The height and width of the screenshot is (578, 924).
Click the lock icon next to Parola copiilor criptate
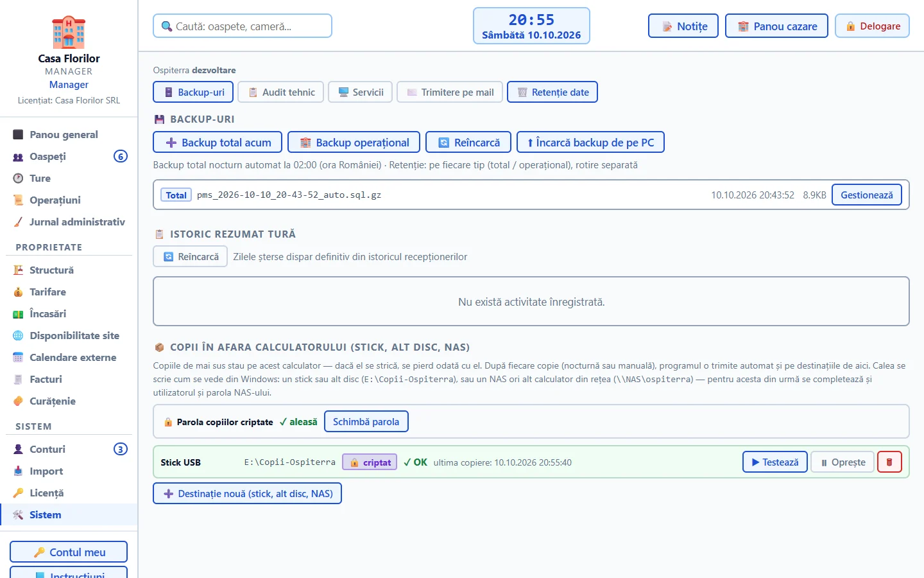tap(168, 422)
